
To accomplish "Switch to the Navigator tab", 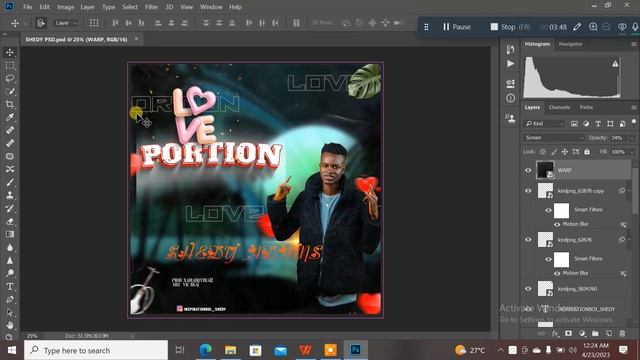I will tap(570, 44).
